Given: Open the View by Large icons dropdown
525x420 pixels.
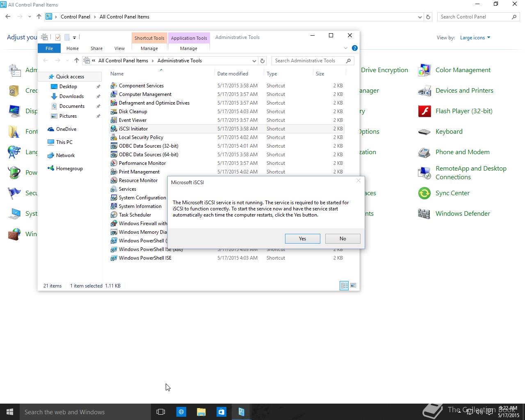Looking at the screenshot, I should pyautogui.click(x=475, y=38).
